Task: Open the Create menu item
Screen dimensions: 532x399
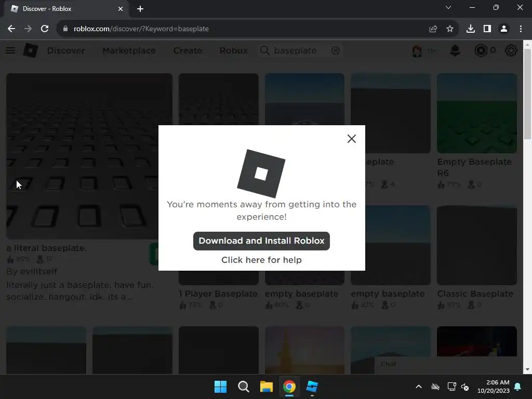Action: pos(188,50)
